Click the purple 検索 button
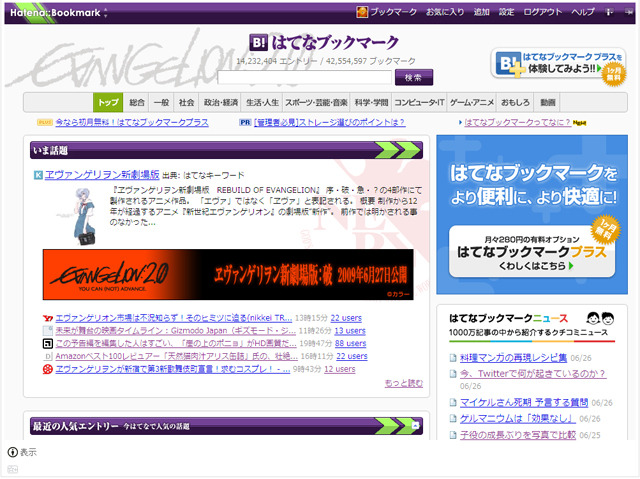The height and width of the screenshot is (479, 640). coord(413,78)
